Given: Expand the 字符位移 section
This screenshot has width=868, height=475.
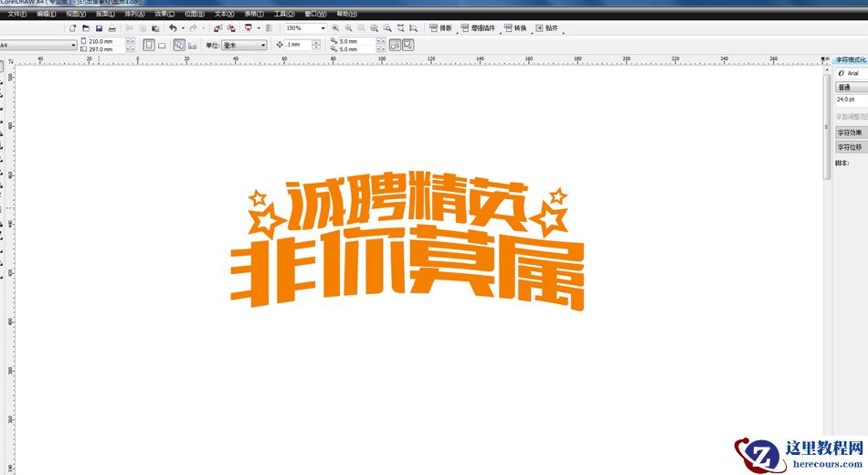Looking at the screenshot, I should [x=852, y=147].
